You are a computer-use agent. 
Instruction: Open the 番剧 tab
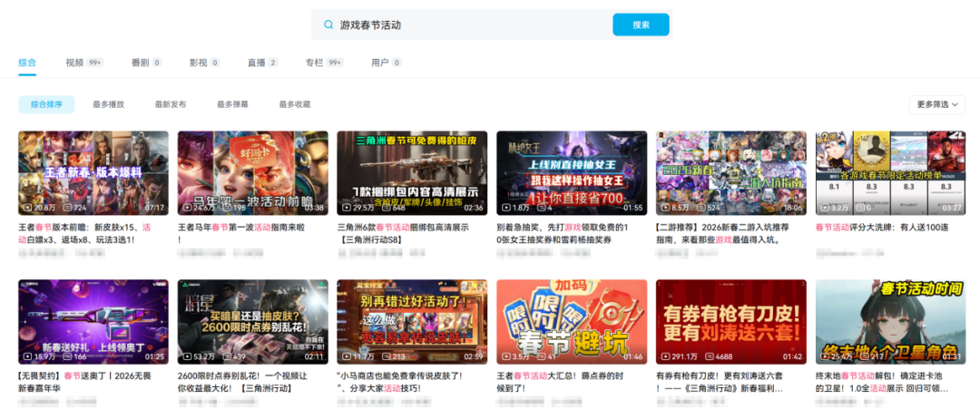[140, 63]
